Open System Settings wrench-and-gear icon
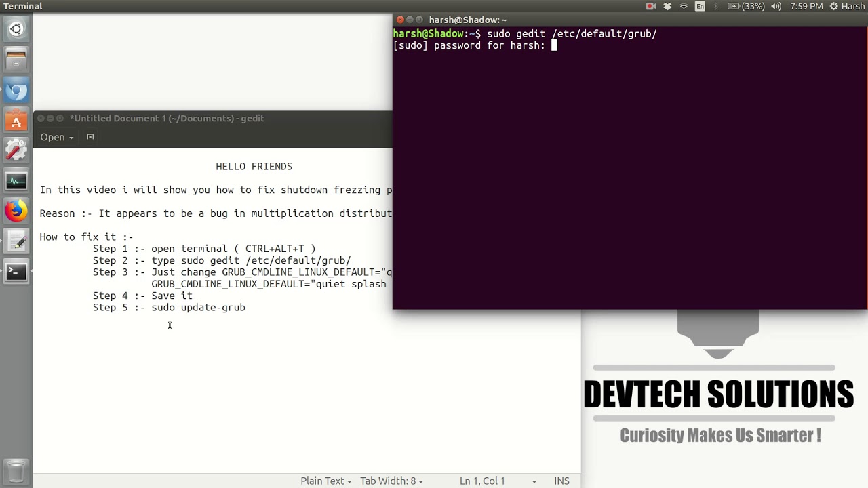Viewport: 868px width, 488px height. 16,151
